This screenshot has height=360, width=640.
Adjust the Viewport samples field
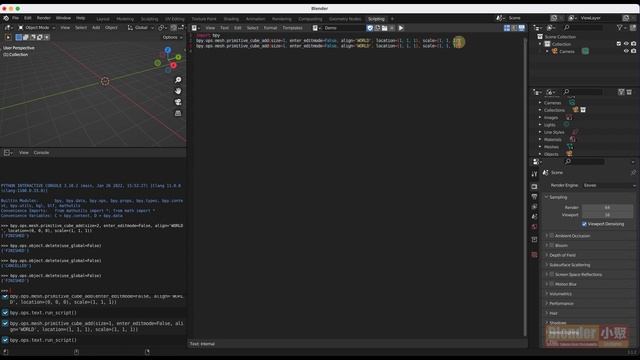tap(607, 215)
